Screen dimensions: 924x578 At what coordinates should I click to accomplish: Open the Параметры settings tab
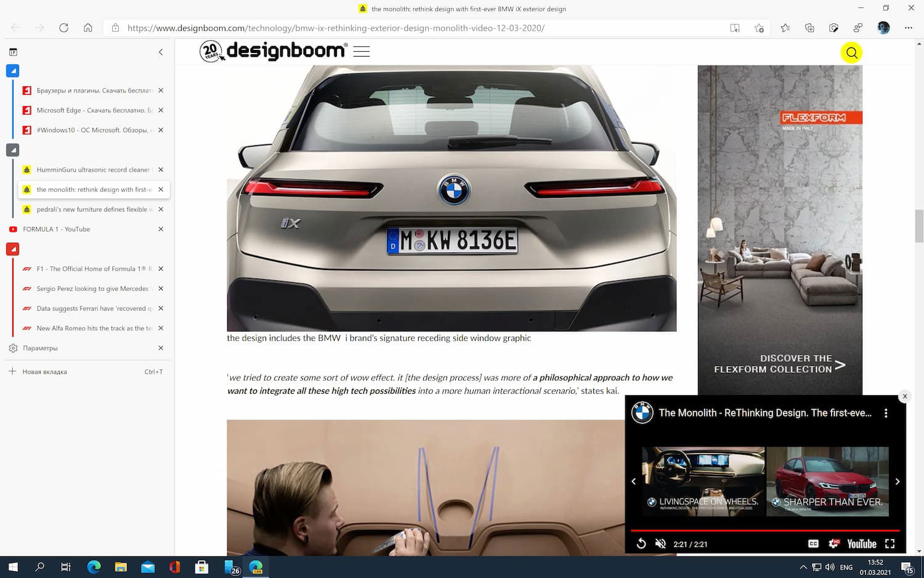pos(87,348)
